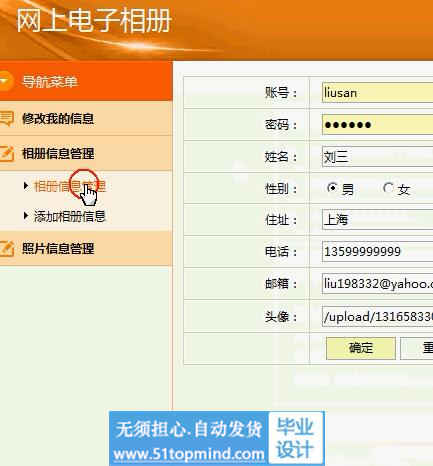Click the 电话 field with 13599999999
The width and height of the screenshot is (433, 466).
(377, 251)
